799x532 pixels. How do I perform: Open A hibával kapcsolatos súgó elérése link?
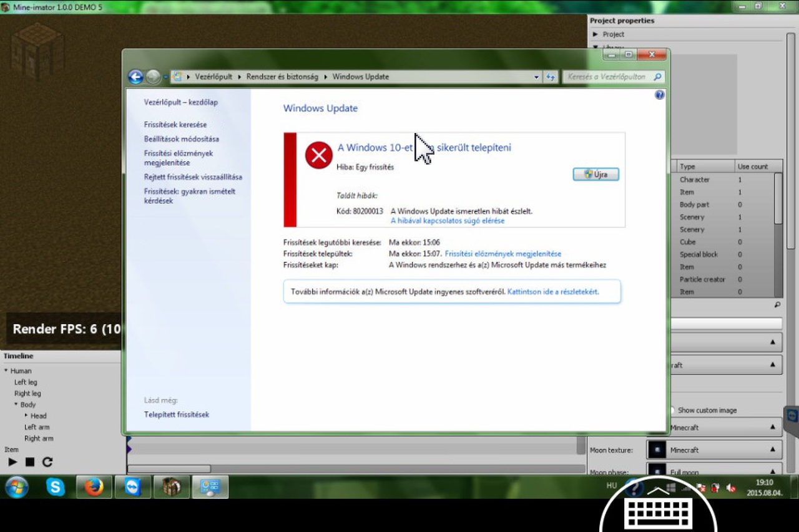point(448,221)
